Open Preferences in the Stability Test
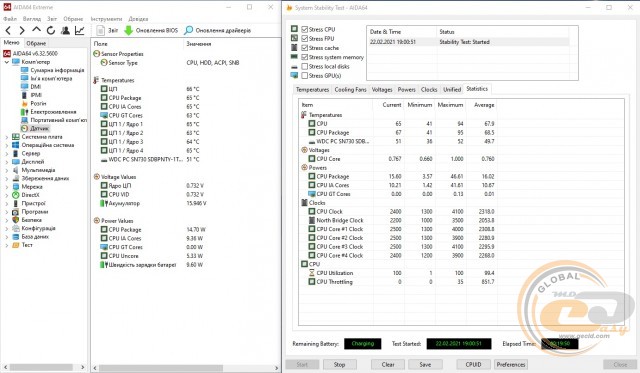Viewport: 640px width, 373px height. click(x=511, y=364)
